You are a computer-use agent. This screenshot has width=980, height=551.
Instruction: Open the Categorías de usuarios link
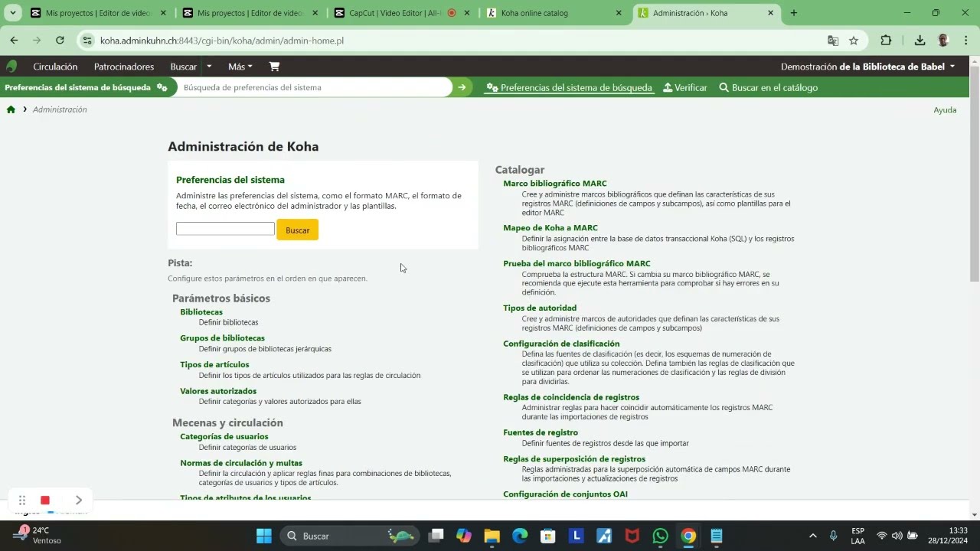click(x=224, y=436)
